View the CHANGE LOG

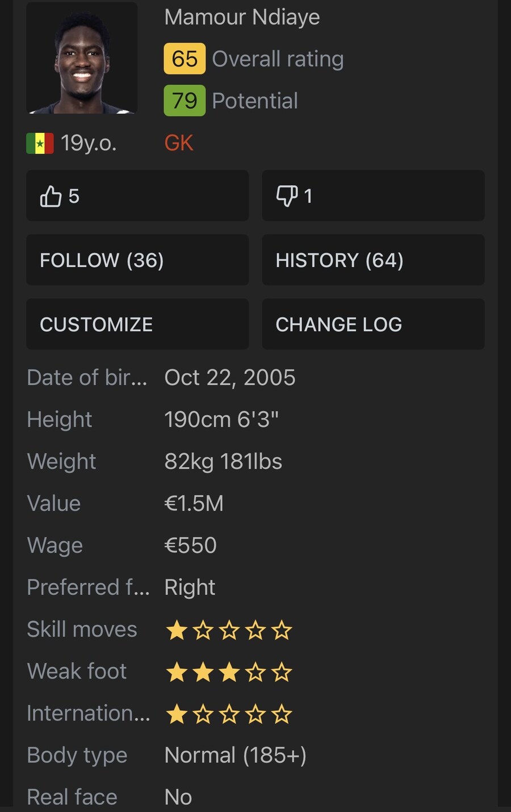373,324
